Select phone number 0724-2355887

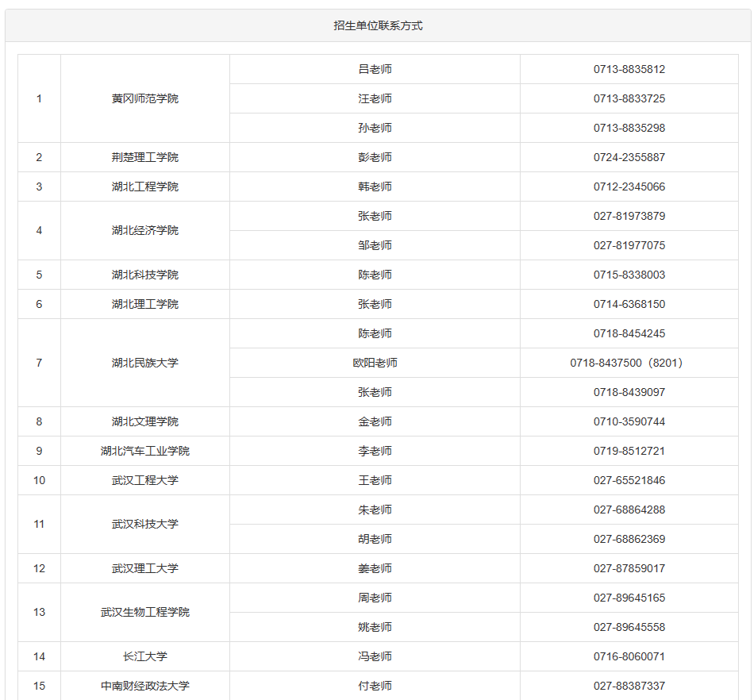click(629, 157)
